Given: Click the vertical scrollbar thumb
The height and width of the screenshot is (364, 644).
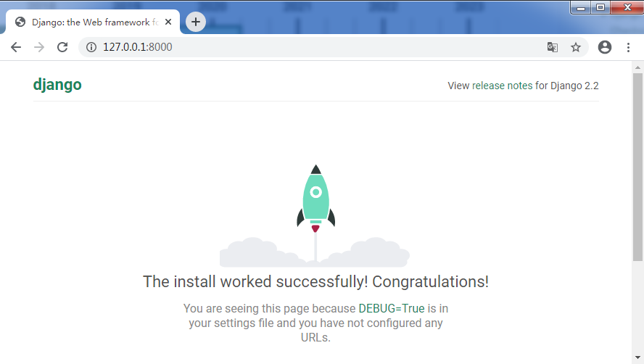Looking at the screenshot, I should point(637,167).
